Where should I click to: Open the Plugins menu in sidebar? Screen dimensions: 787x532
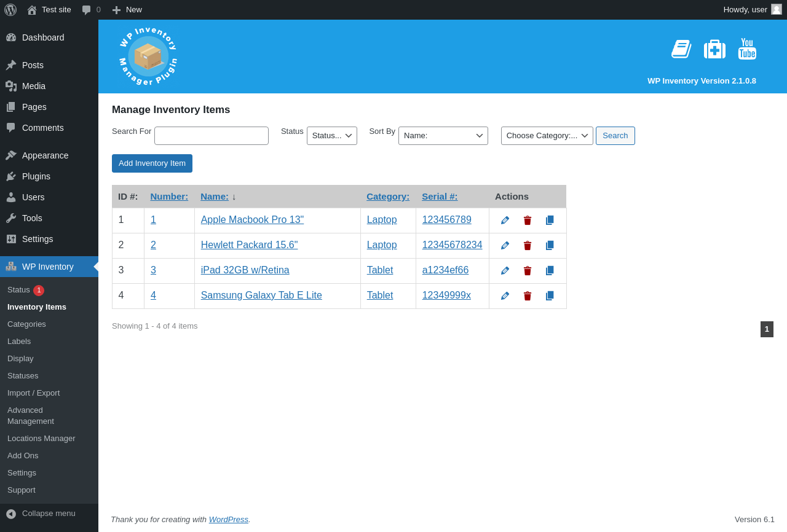pyautogui.click(x=36, y=176)
